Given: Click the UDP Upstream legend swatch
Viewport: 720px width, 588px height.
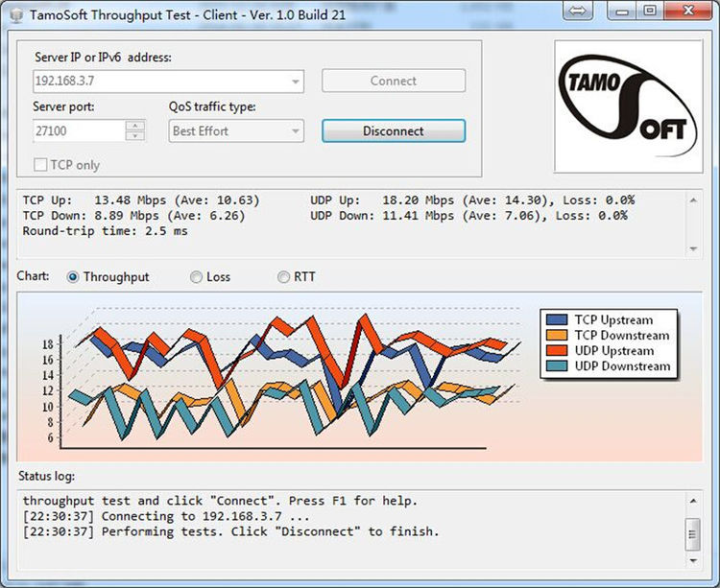Looking at the screenshot, I should [556, 351].
